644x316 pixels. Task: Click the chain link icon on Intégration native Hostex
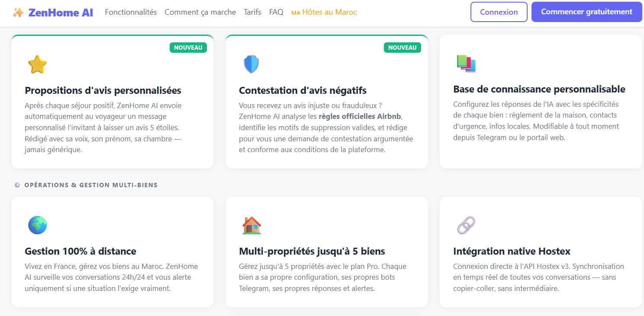coord(466,225)
